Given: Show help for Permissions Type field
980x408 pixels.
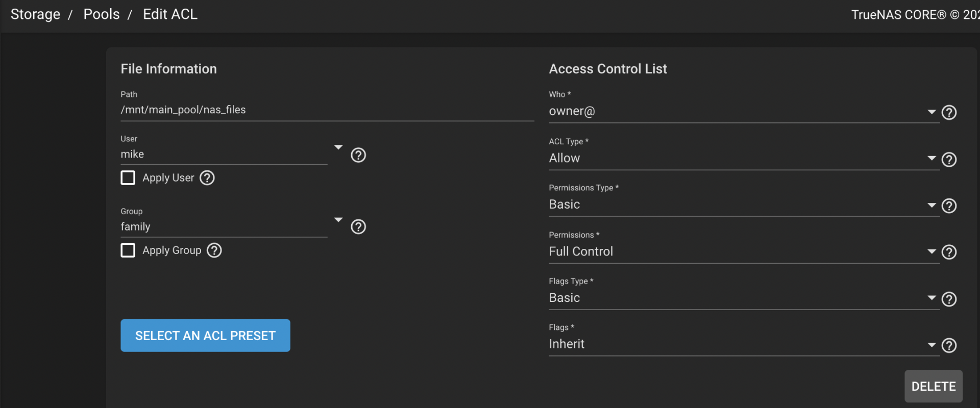Looking at the screenshot, I should coord(949,206).
